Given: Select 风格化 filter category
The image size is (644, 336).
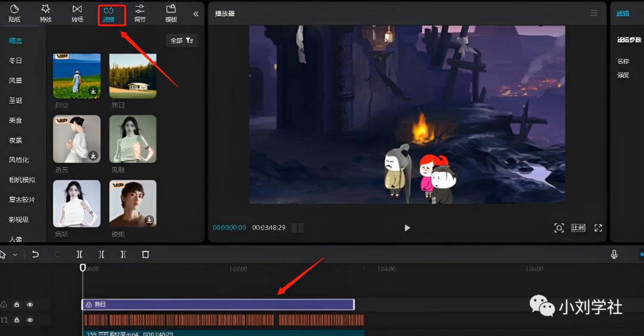Looking at the screenshot, I should [19, 160].
